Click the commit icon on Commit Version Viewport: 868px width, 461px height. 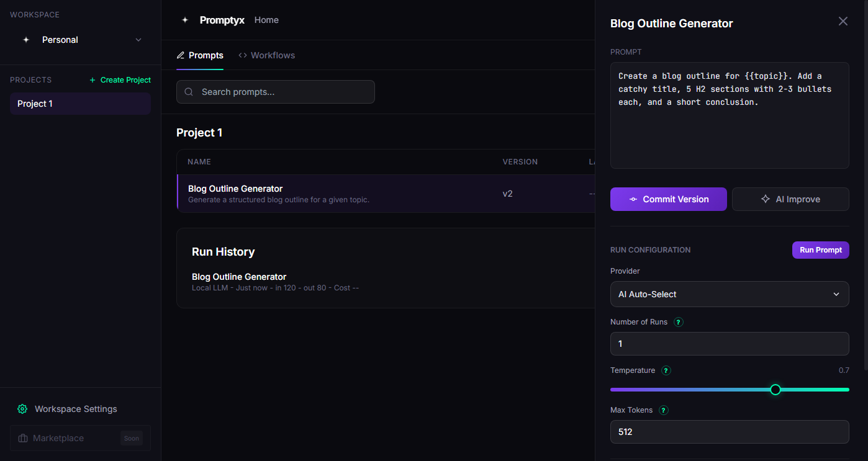point(633,199)
